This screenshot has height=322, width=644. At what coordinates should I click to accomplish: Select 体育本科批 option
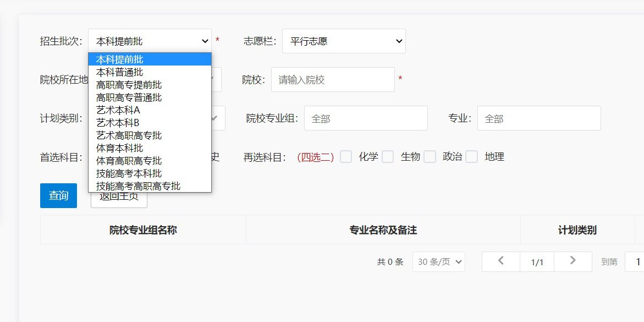tap(150, 148)
